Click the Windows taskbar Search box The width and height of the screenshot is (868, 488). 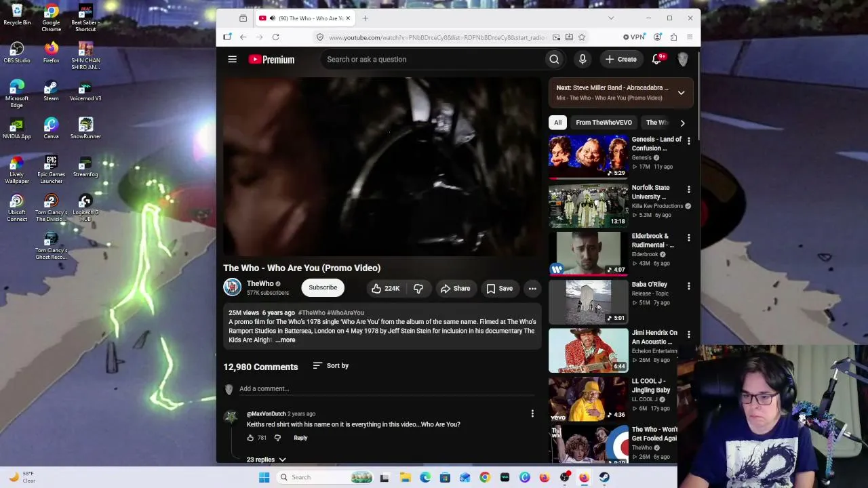pyautogui.click(x=325, y=477)
